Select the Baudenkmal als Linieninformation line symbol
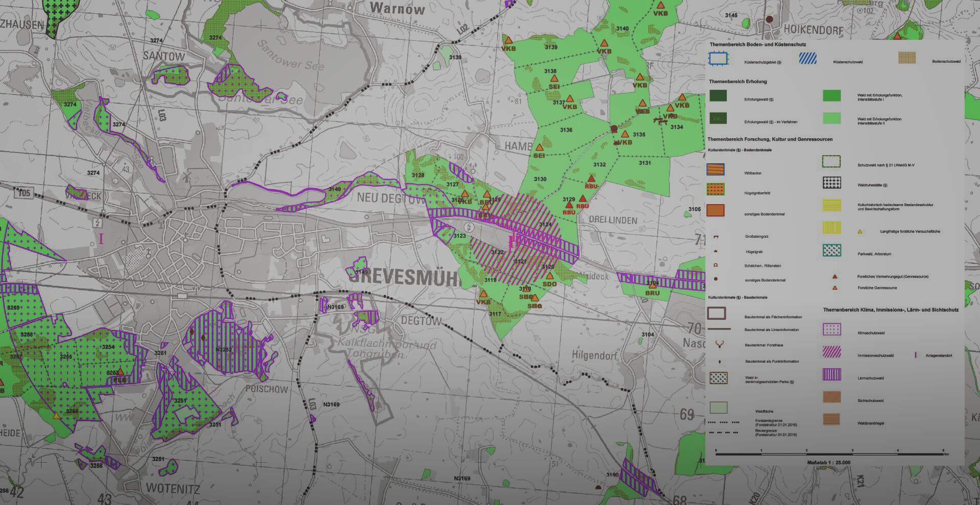980x505 pixels. coord(719,329)
